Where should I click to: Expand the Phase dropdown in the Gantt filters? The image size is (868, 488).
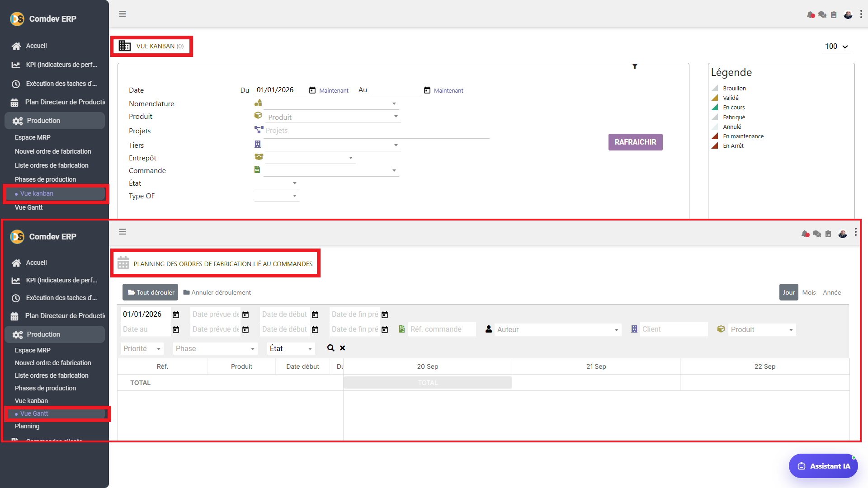click(215, 349)
